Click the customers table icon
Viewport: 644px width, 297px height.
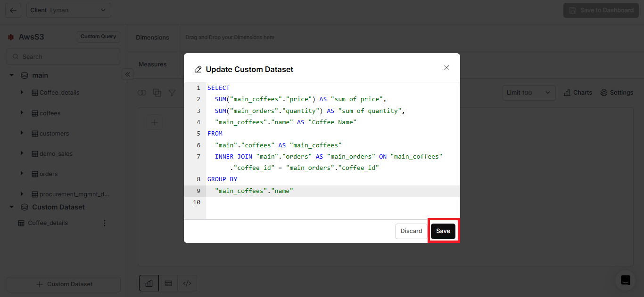[x=34, y=134]
